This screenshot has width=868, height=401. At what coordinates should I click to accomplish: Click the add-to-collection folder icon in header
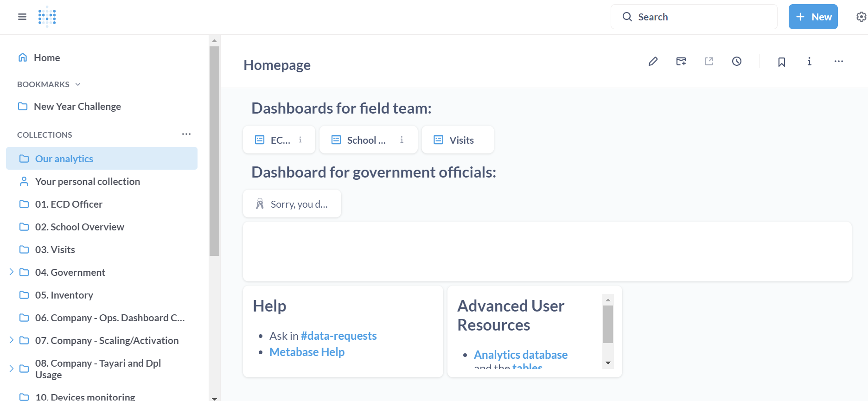click(681, 61)
